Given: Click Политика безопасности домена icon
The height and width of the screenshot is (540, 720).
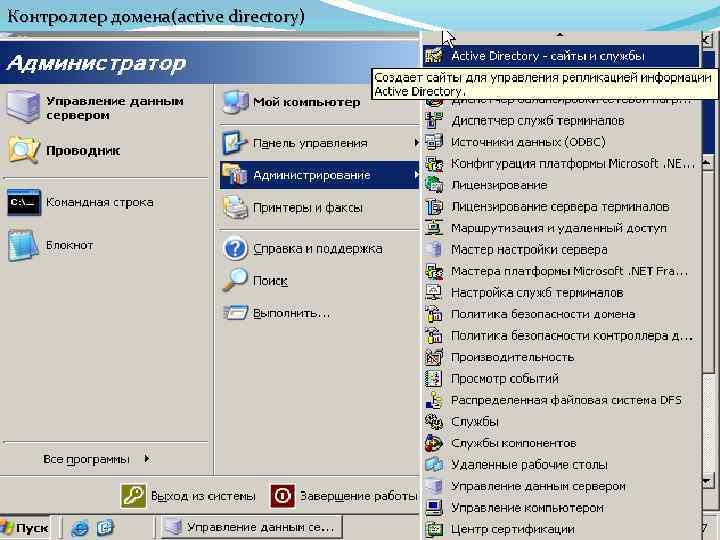Looking at the screenshot, I should point(434,314).
